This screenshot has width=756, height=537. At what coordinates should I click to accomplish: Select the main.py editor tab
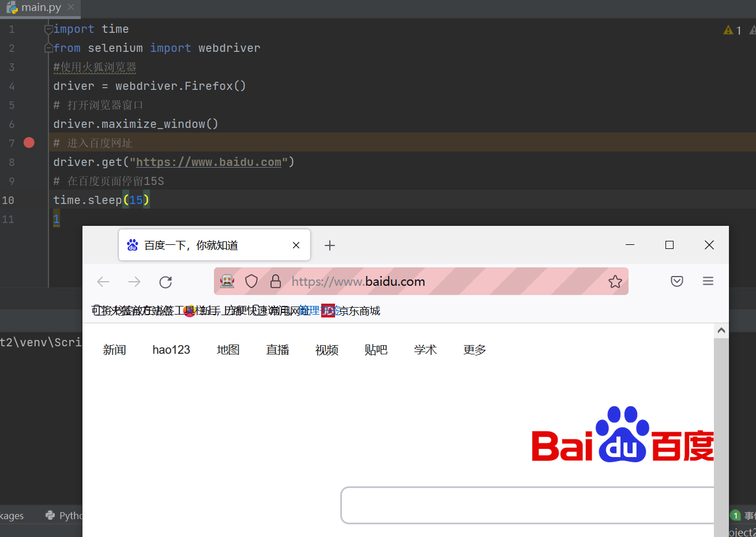point(40,7)
